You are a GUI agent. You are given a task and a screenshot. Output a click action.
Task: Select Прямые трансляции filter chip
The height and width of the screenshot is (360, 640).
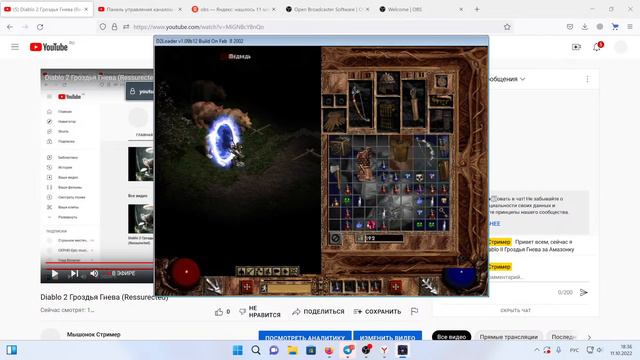509,336
